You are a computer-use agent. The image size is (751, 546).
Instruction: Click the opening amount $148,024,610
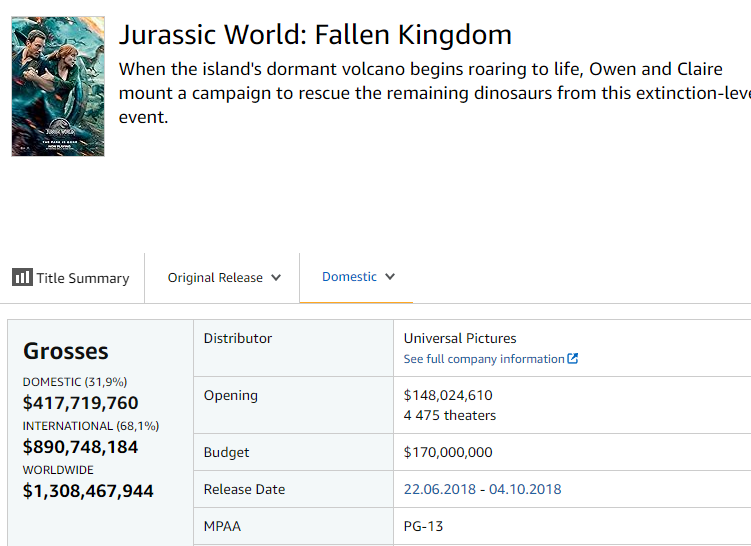click(448, 395)
